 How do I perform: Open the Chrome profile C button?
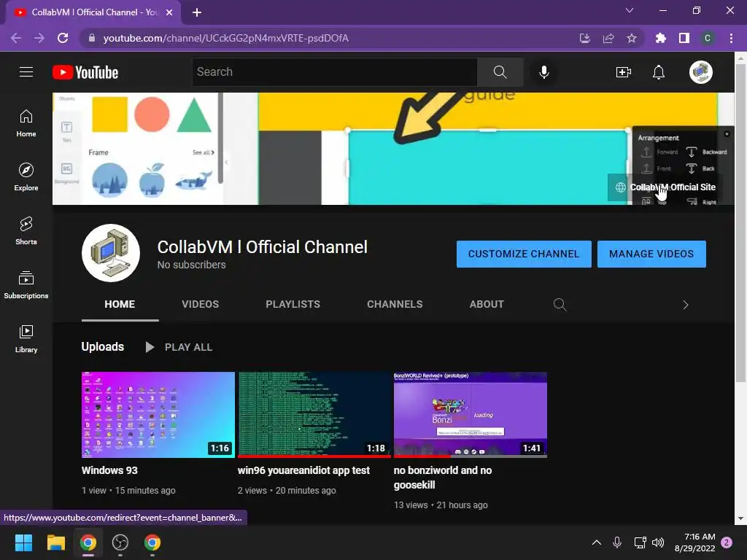(708, 38)
